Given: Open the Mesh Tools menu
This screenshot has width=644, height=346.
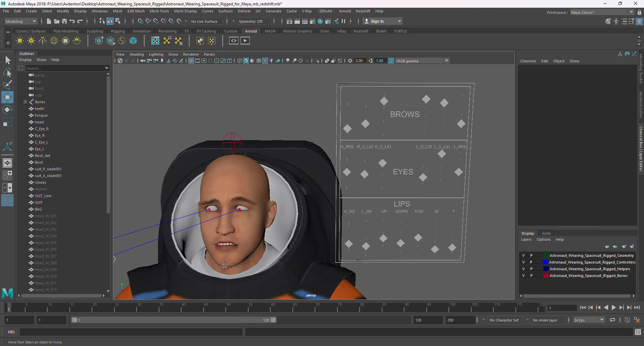Looking at the screenshot, I should coord(159,11).
